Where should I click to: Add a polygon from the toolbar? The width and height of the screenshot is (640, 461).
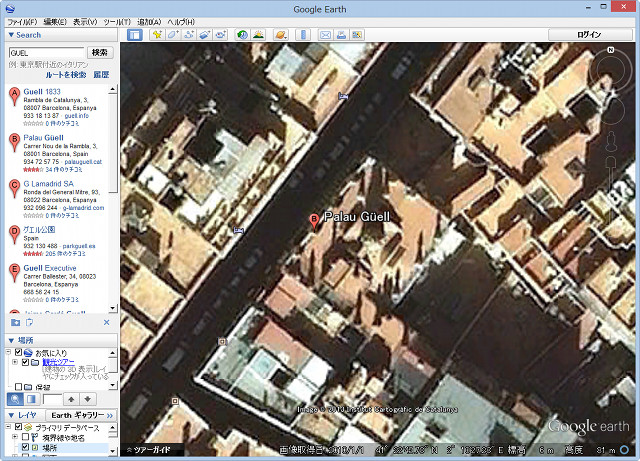coord(173,35)
